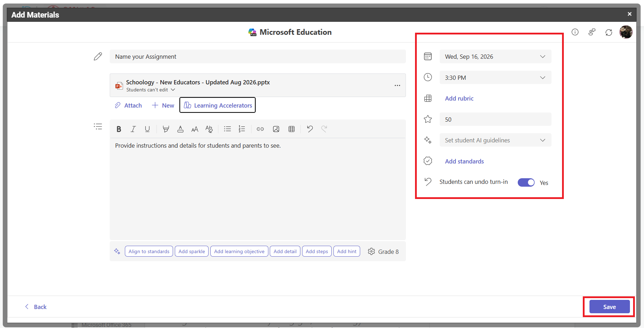Insert an image into instructions
The width and height of the screenshot is (644, 328).
(276, 129)
